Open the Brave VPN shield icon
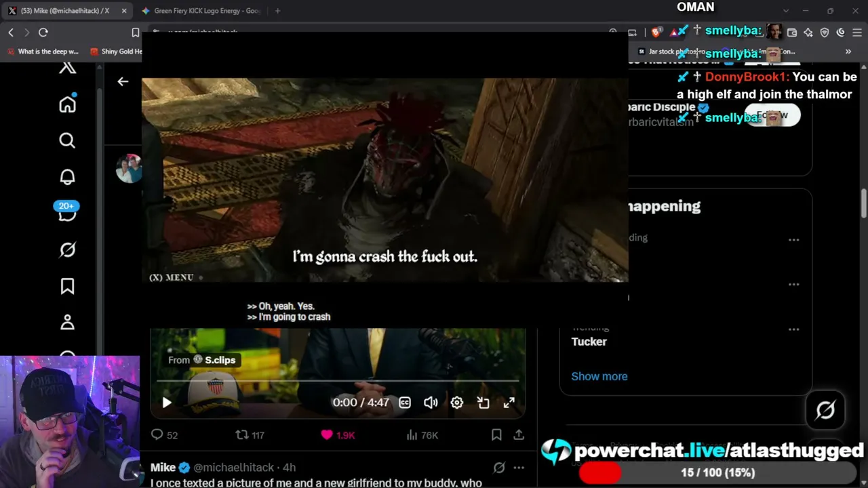The image size is (868, 488). click(825, 32)
